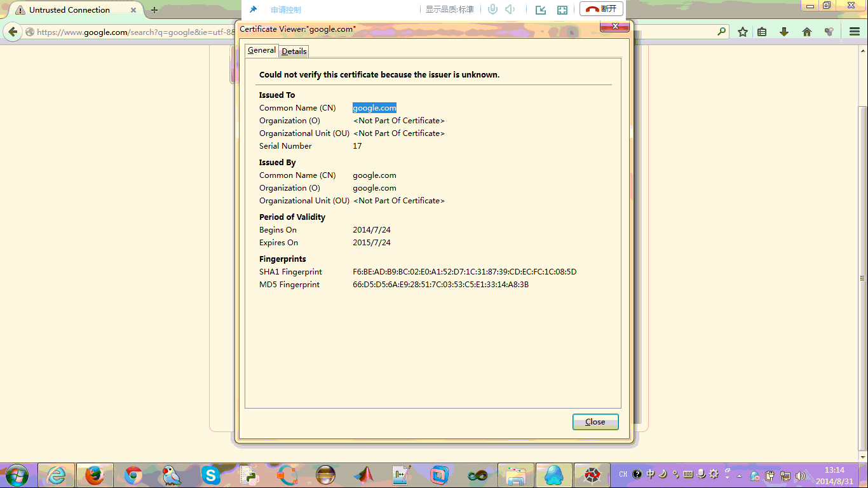
Task: Go to Firefox home page icon
Action: click(807, 32)
